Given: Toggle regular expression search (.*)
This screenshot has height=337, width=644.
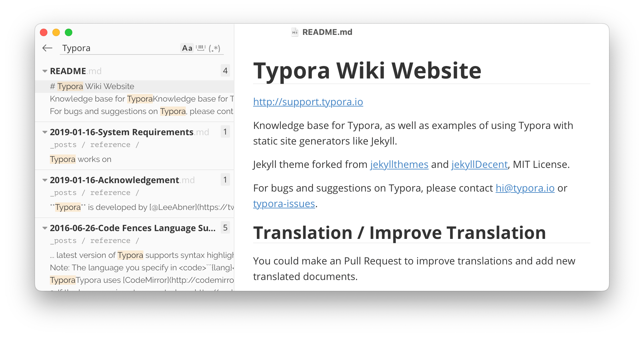Looking at the screenshot, I should point(214,48).
